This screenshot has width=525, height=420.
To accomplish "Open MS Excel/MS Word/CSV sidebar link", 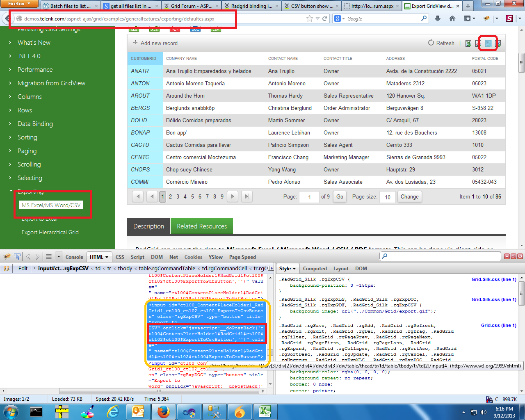I will [x=51, y=205].
